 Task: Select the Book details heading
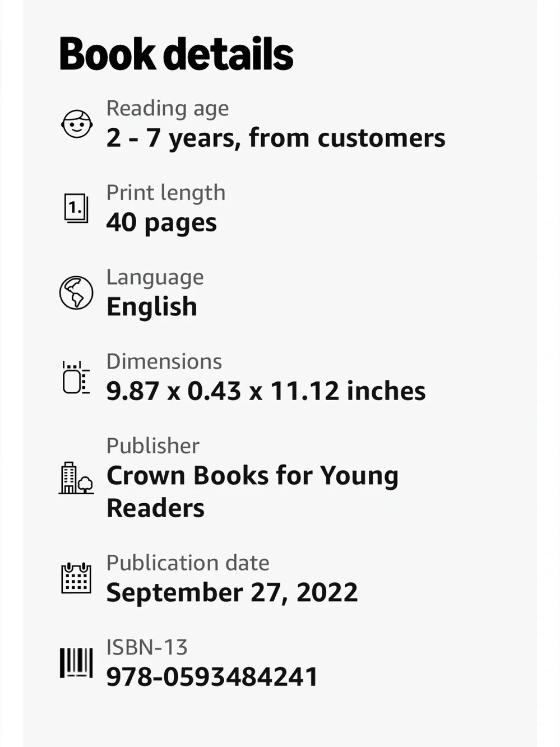point(176,54)
